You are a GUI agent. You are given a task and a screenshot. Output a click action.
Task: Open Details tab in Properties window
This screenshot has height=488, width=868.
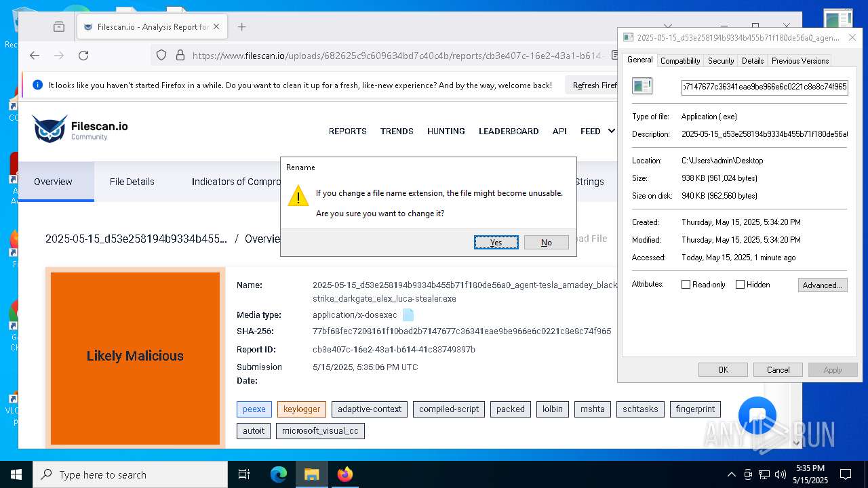tap(753, 61)
